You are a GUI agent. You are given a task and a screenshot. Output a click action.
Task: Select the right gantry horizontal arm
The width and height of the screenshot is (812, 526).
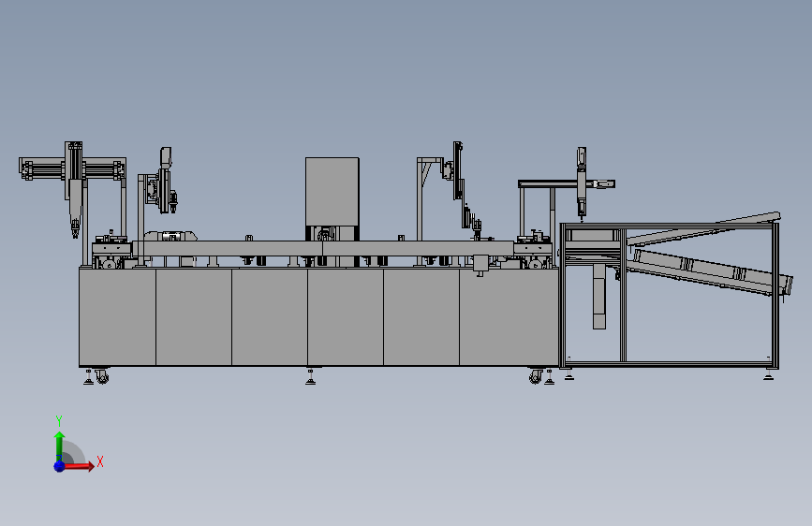(x=567, y=183)
